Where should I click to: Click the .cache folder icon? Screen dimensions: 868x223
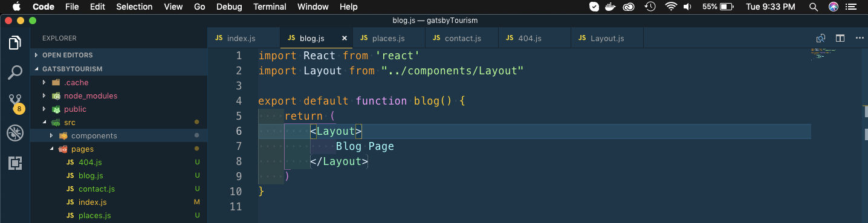pyautogui.click(x=56, y=82)
